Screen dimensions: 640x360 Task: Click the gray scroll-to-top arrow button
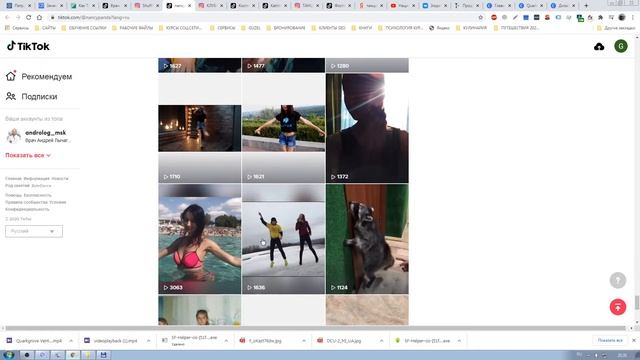(x=618, y=280)
